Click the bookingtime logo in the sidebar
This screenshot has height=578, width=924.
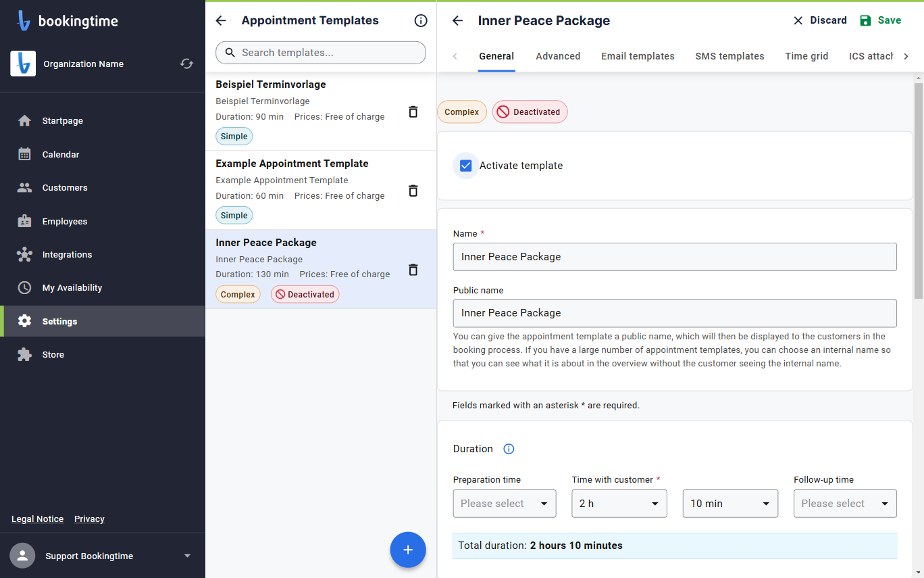[x=68, y=21]
